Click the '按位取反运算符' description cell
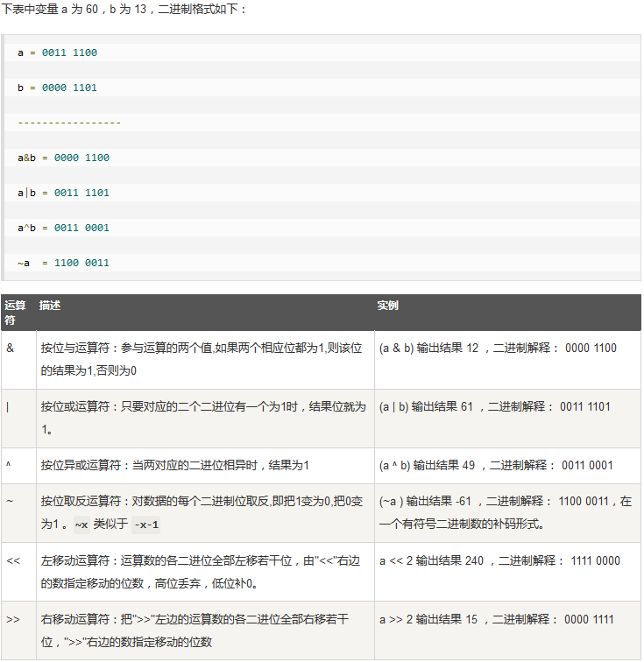The image size is (644, 662). [205, 513]
